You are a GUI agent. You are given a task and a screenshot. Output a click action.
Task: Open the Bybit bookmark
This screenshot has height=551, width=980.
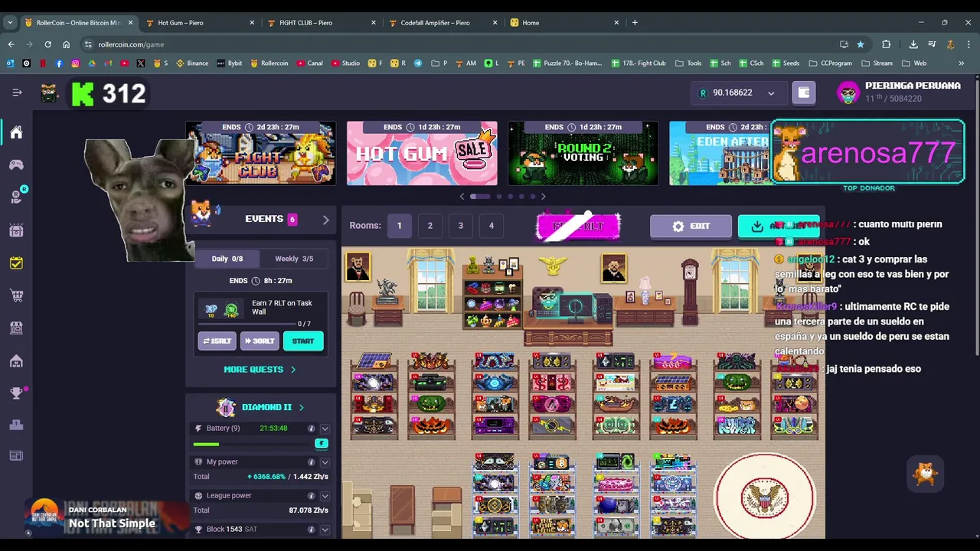[230, 63]
